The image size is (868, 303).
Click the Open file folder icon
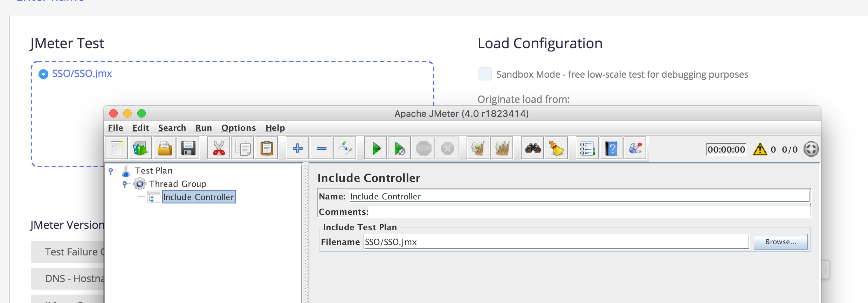(x=164, y=148)
